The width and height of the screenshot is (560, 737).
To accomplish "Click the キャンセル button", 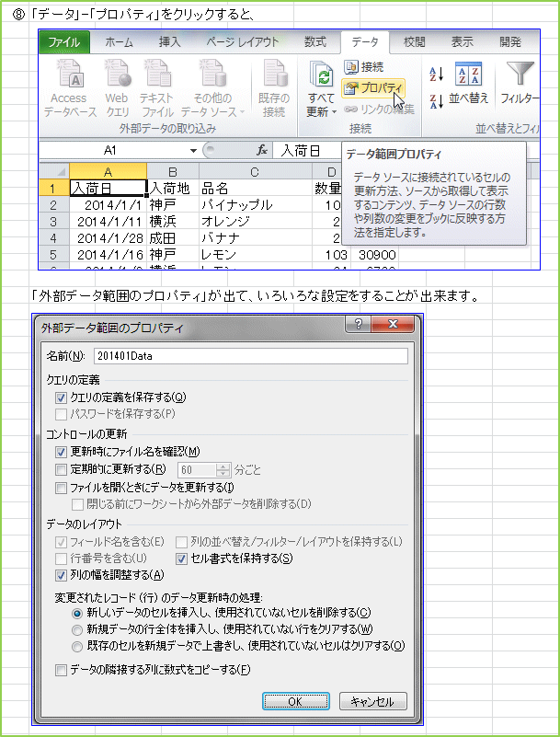I will coord(373,701).
